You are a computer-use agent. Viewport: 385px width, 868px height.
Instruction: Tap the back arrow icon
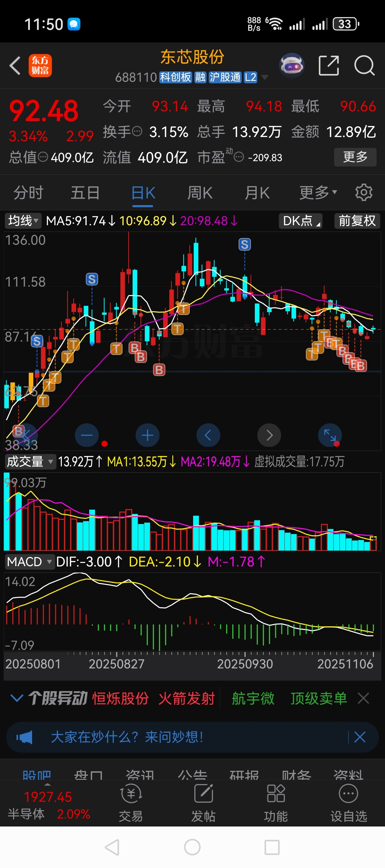tap(15, 65)
